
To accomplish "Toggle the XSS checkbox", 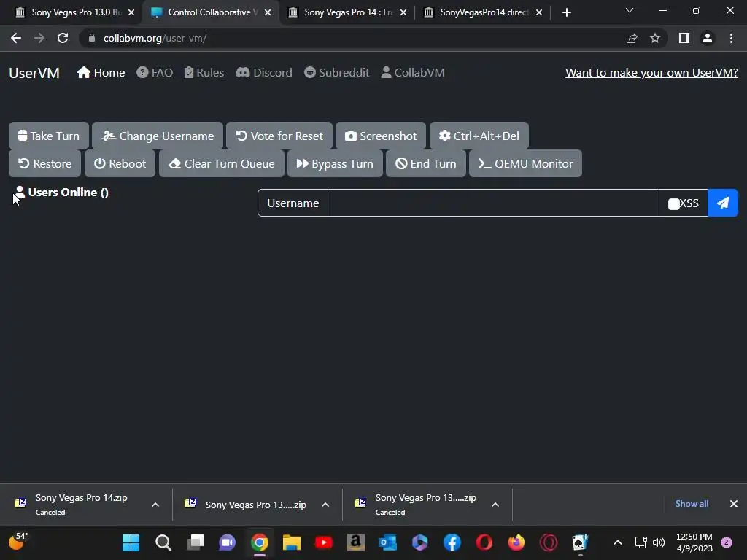I will (x=673, y=204).
